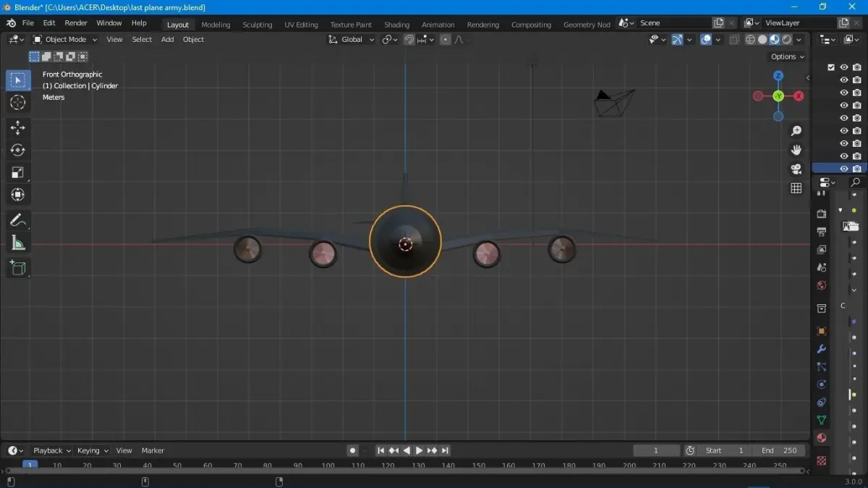
Task: Activate the 3D Cursor tool
Action: (x=18, y=102)
